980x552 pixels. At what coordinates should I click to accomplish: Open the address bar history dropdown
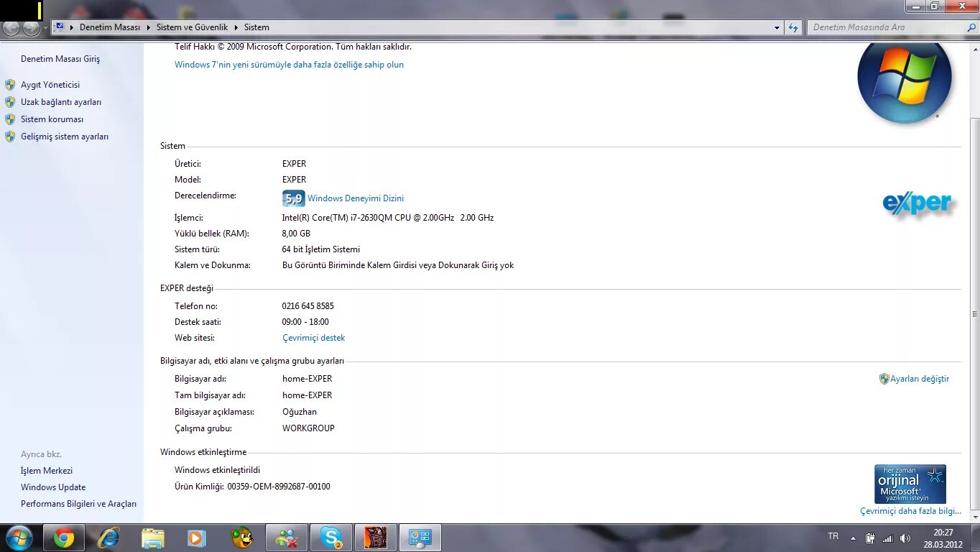777,27
